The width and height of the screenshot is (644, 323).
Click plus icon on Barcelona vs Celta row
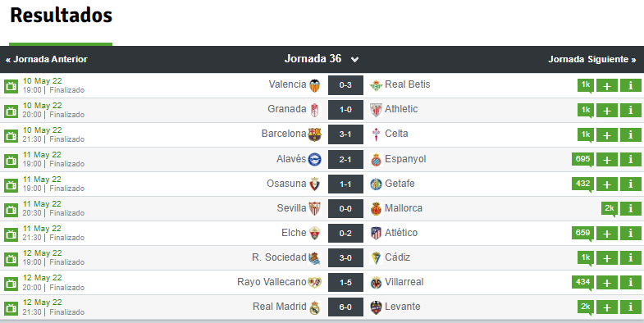tap(606, 134)
